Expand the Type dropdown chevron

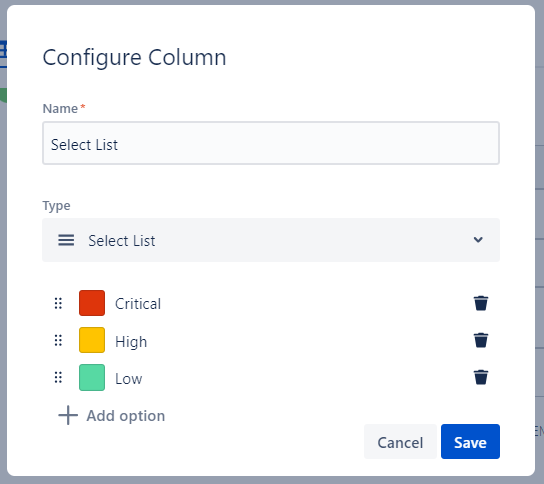(478, 240)
